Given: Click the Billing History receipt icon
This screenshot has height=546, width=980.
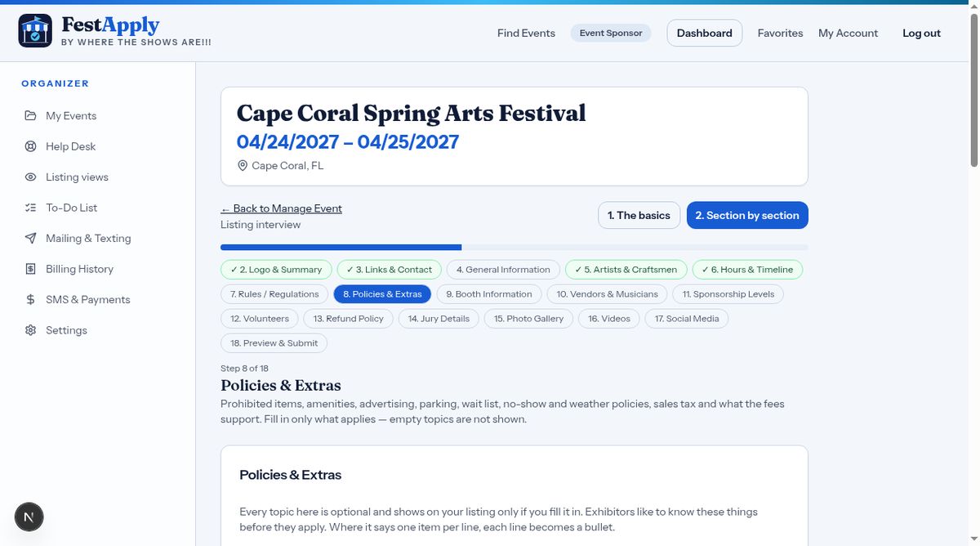Looking at the screenshot, I should tap(30, 269).
